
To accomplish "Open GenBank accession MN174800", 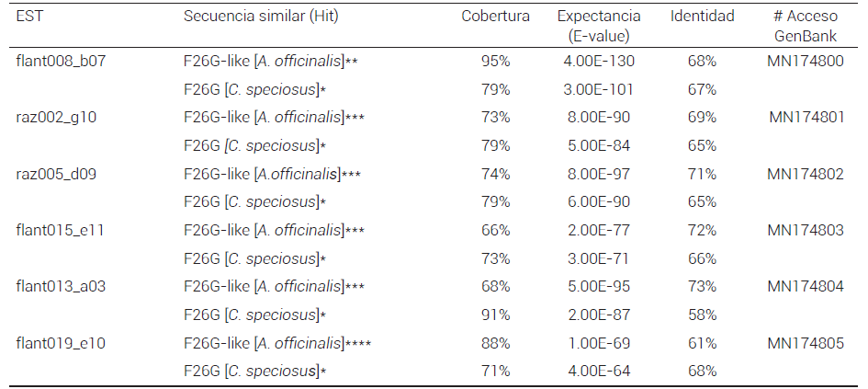I will point(806,61).
